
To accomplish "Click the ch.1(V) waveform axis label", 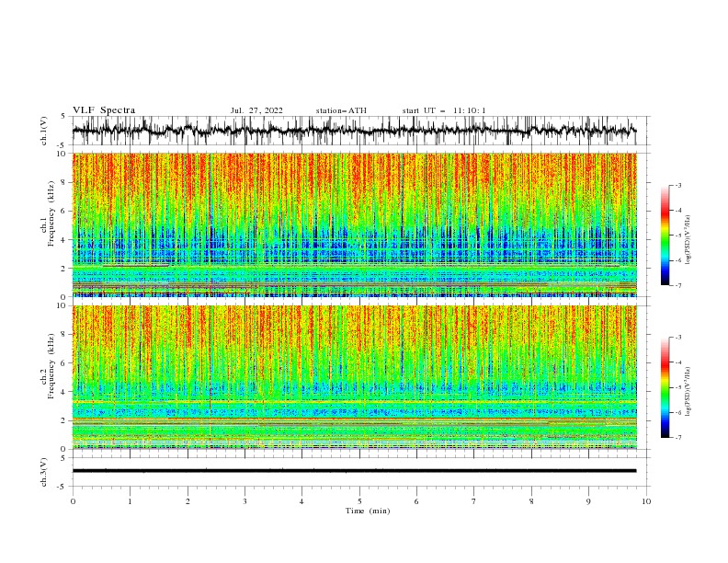I will 44,131.
